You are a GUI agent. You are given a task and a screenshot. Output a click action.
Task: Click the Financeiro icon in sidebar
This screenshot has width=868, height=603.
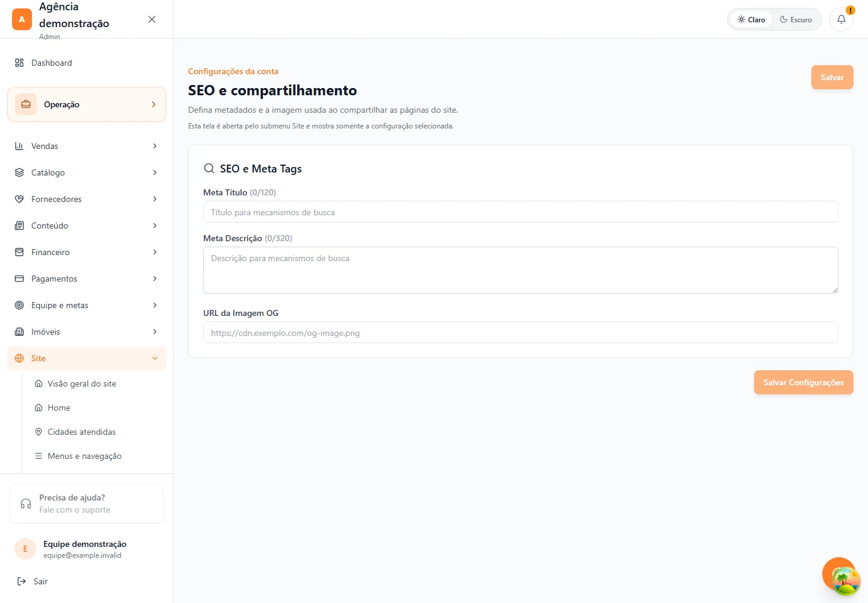[19, 252]
